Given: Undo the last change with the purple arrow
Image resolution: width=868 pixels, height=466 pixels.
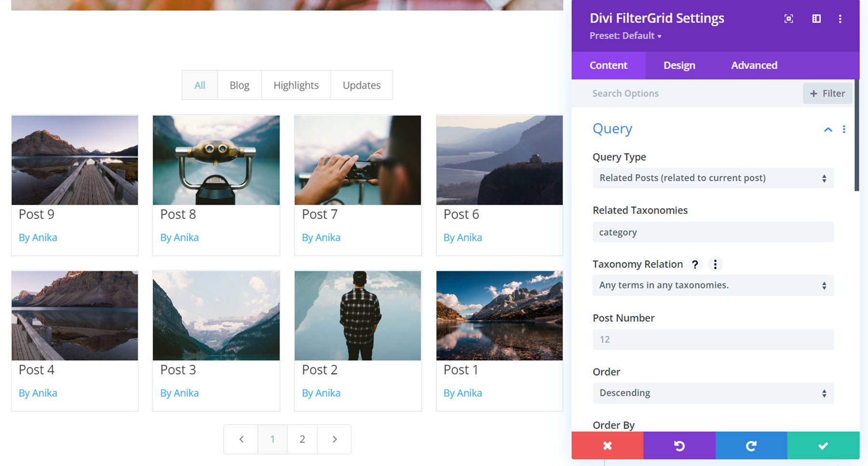Looking at the screenshot, I should tap(679, 446).
